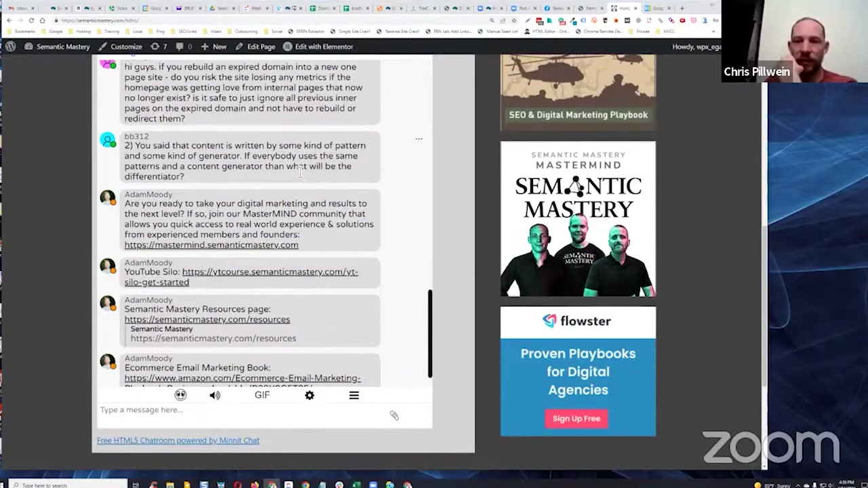Open chat settings gear icon

coord(309,395)
